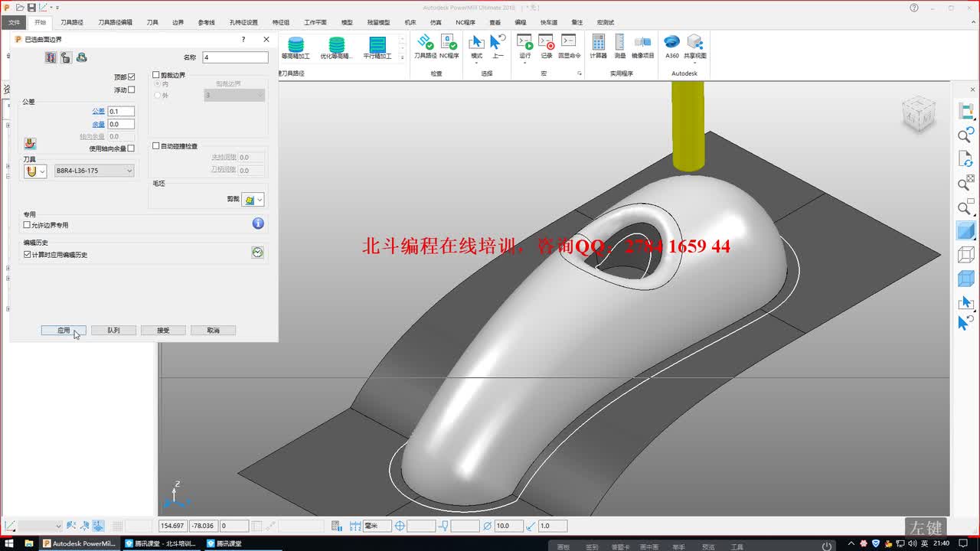
Task: Click the shaded view icon on right toolbar
Action: 966,230
